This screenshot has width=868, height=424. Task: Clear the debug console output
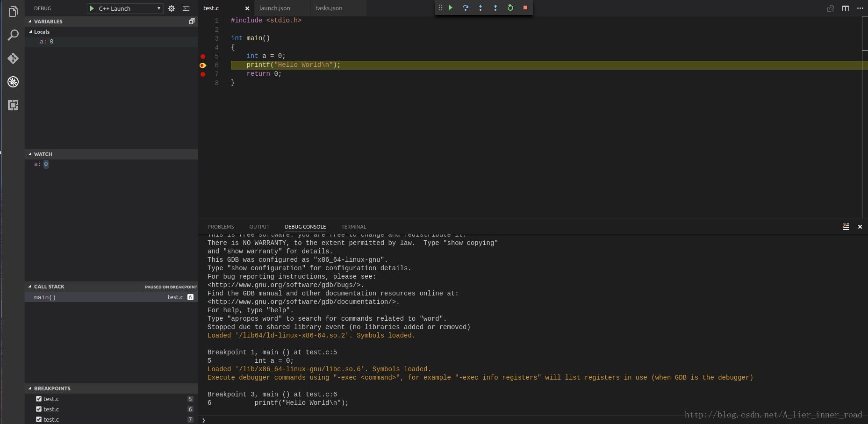[x=846, y=227]
